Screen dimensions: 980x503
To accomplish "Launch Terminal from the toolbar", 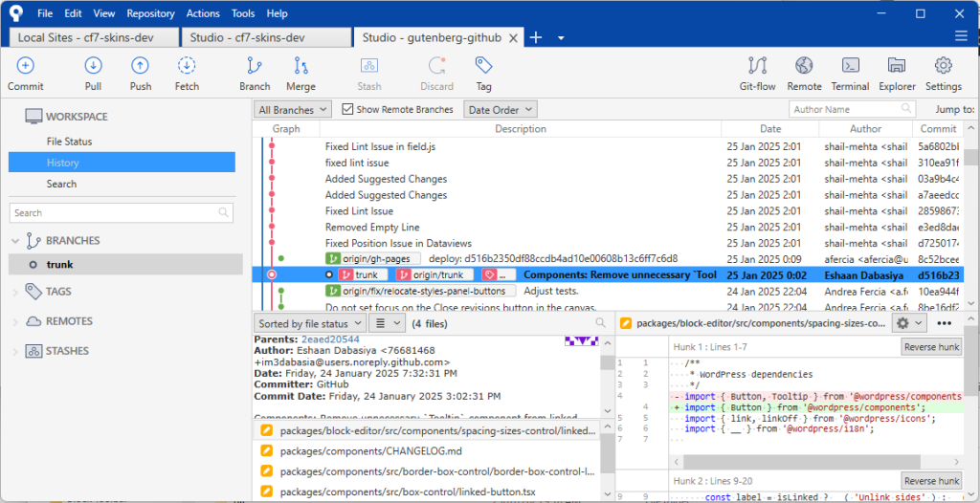I will pyautogui.click(x=850, y=66).
